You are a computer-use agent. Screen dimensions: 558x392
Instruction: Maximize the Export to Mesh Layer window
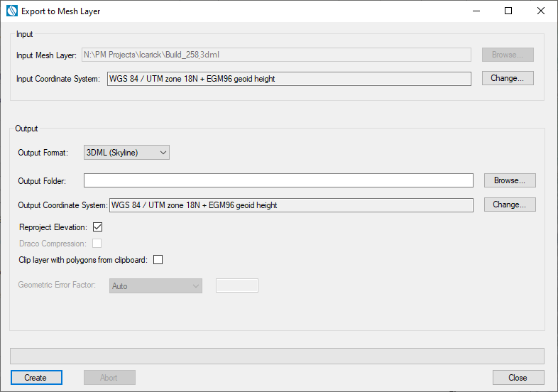click(x=508, y=11)
